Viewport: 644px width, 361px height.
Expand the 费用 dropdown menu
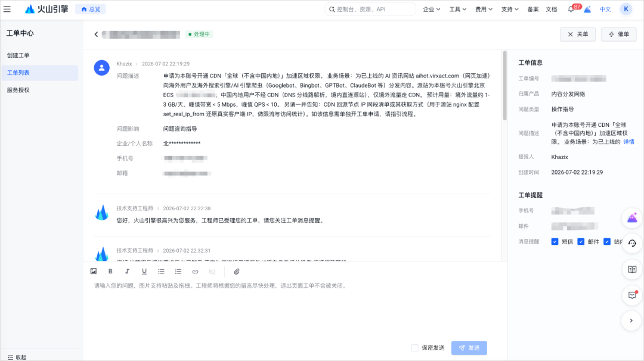(x=484, y=9)
